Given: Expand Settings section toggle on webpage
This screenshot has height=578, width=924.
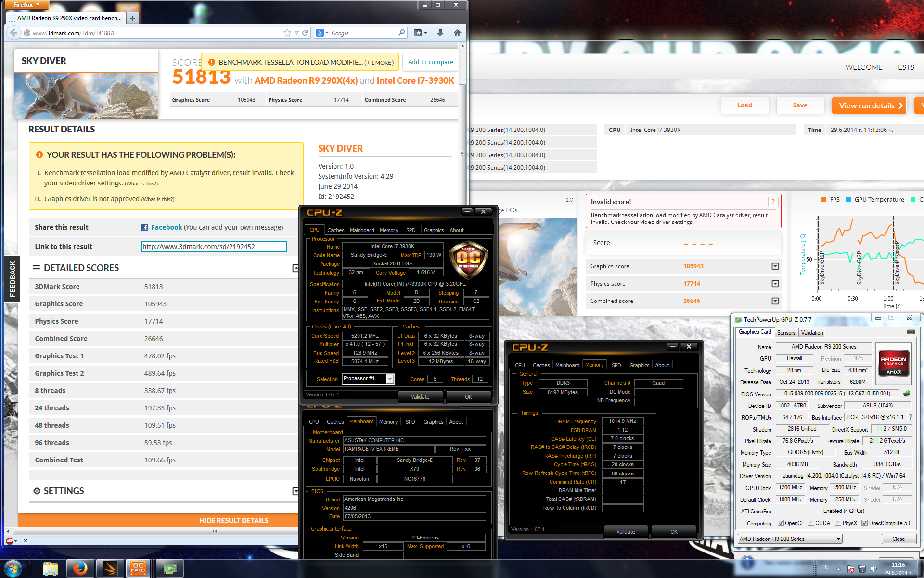Looking at the screenshot, I should [x=295, y=491].
